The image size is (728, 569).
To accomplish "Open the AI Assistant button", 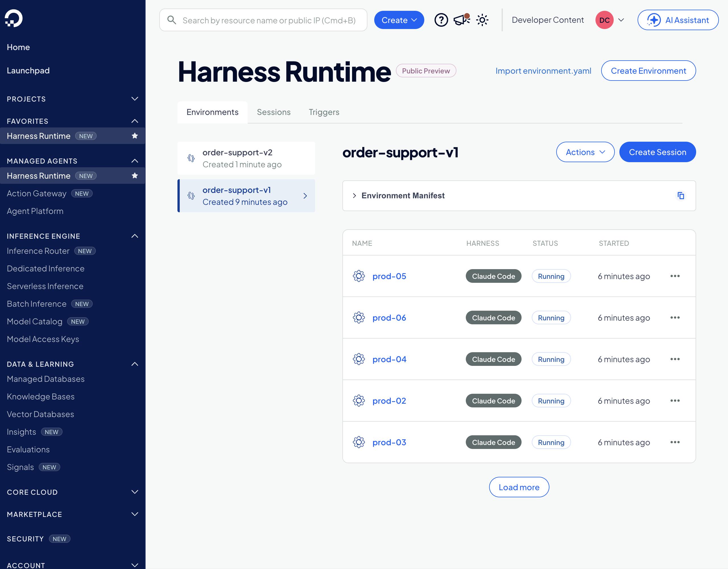I will [x=678, y=20].
